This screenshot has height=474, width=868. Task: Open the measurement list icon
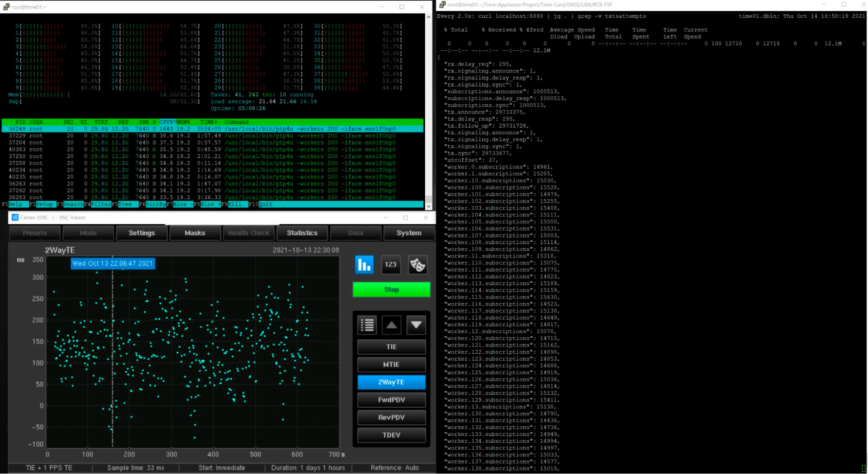(x=367, y=325)
